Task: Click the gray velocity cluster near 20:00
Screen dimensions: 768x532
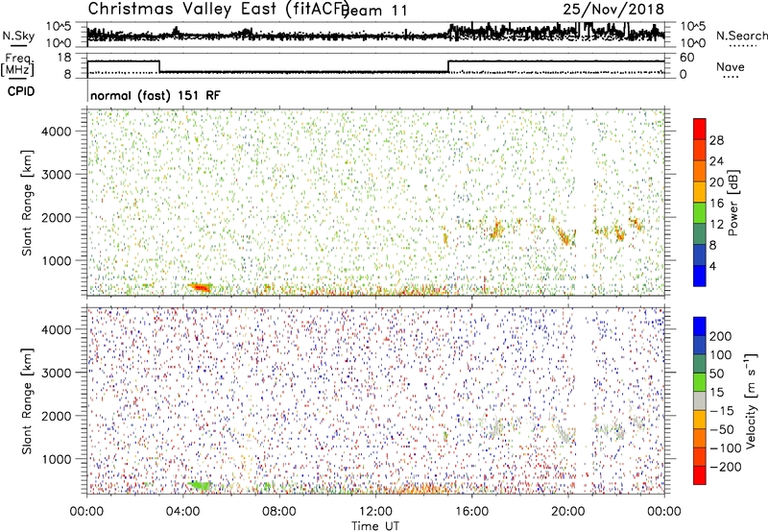Action: click(565, 432)
